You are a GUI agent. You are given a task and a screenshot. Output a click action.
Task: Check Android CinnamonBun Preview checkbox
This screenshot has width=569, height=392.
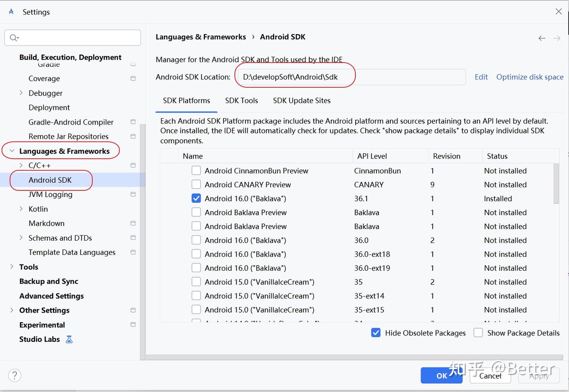(x=196, y=171)
